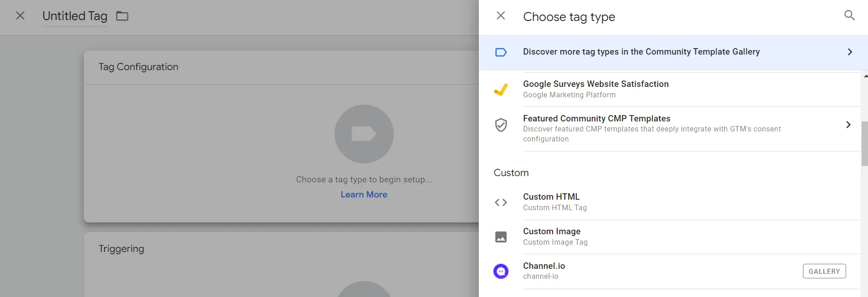Click the tag placeholder circle in Tag Configuration
The height and width of the screenshot is (297, 868).
364,134
